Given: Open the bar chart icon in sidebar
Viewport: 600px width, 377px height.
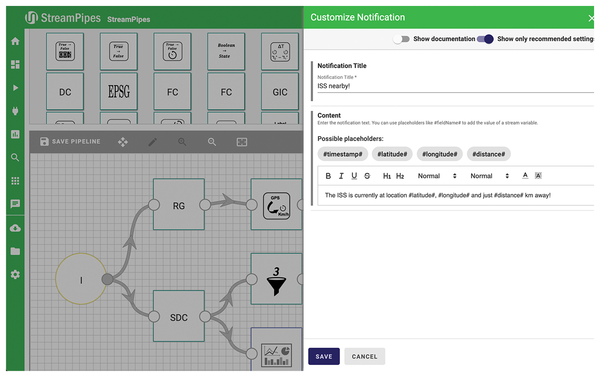Looking at the screenshot, I should click(15, 134).
